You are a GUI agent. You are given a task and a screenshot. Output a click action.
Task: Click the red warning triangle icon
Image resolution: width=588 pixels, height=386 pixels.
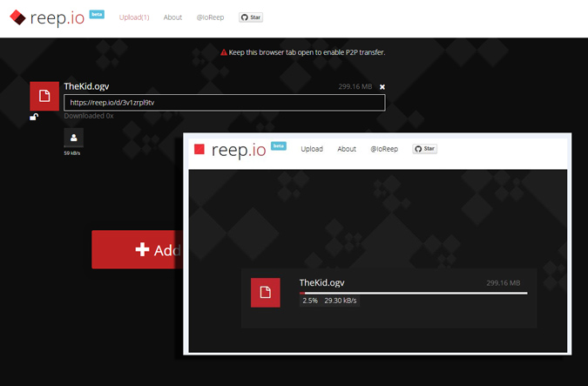(x=224, y=52)
